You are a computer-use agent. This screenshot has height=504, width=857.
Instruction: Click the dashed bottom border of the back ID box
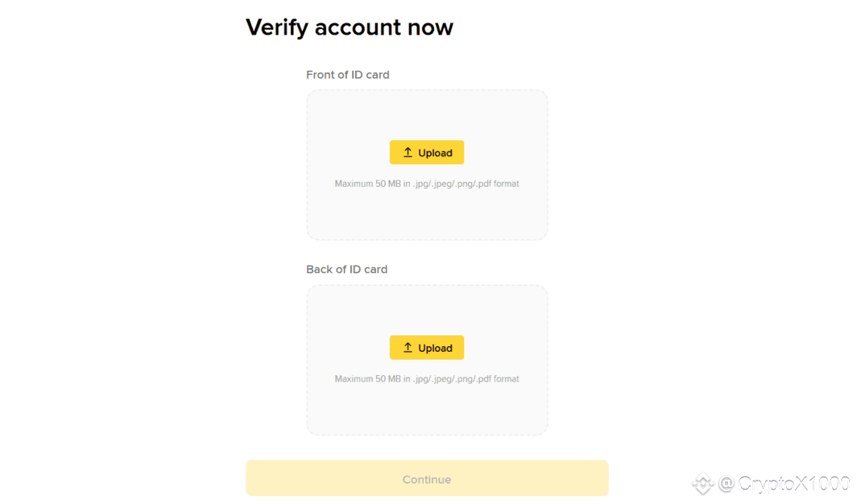point(427,435)
